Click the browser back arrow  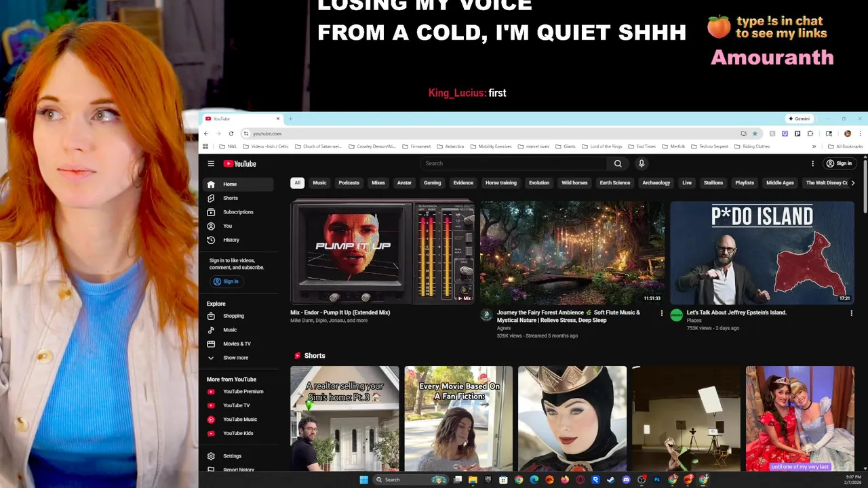pos(206,134)
